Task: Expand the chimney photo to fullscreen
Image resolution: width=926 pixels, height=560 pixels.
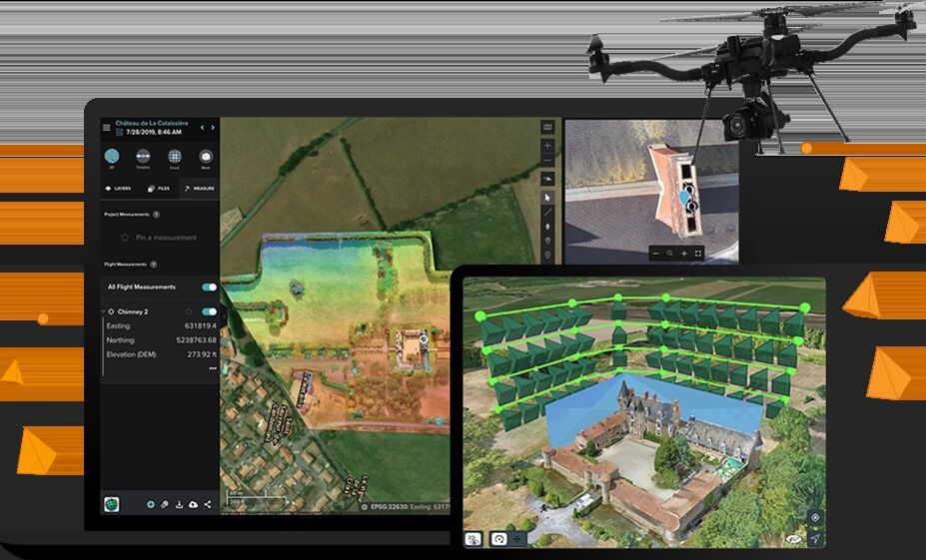Action: coord(698,254)
